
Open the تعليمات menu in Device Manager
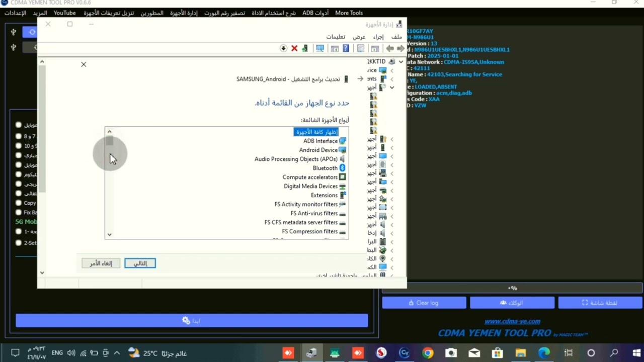336,37
